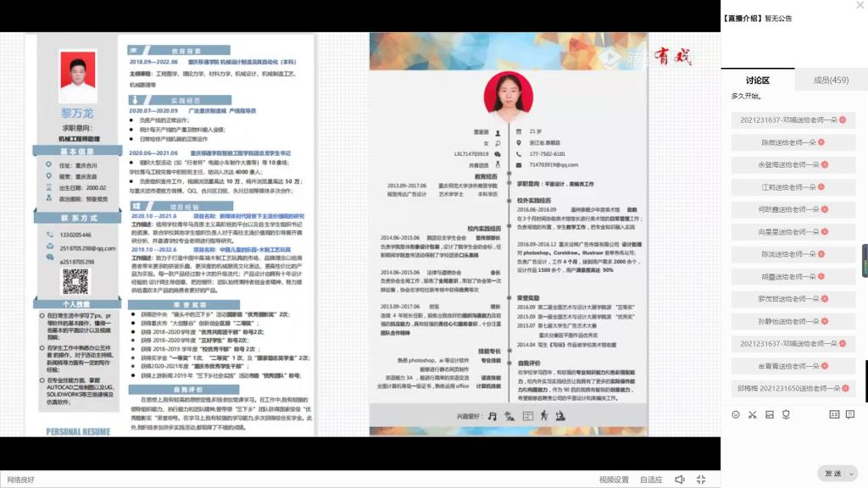Open 视频设置 video settings
Screen dimensions: 868x488
[614, 480]
